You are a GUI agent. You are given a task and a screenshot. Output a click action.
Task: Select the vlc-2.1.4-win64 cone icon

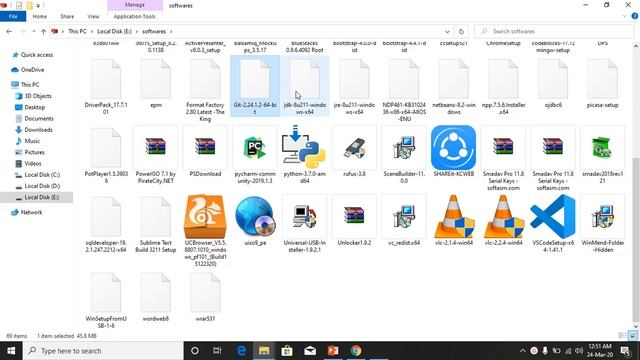pos(453,217)
